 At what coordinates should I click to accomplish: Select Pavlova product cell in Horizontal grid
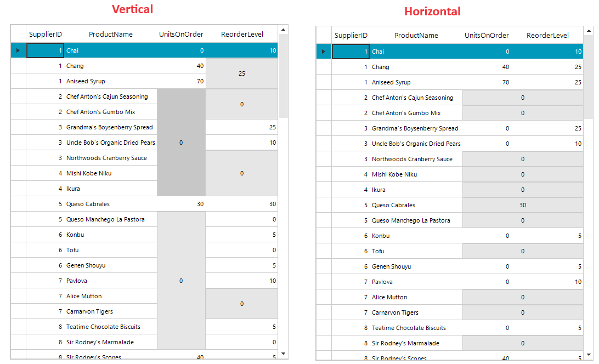click(x=382, y=282)
